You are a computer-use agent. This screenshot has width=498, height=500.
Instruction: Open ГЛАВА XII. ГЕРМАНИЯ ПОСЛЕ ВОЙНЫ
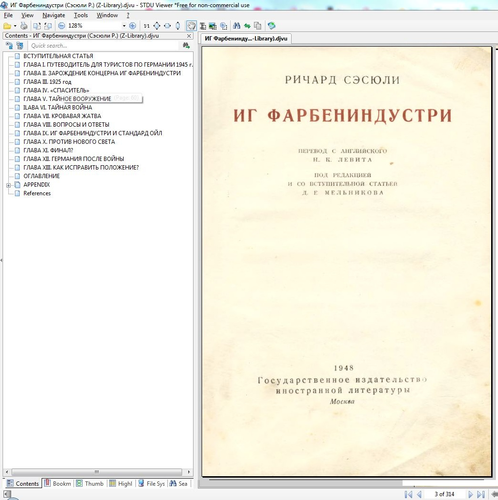74,159
